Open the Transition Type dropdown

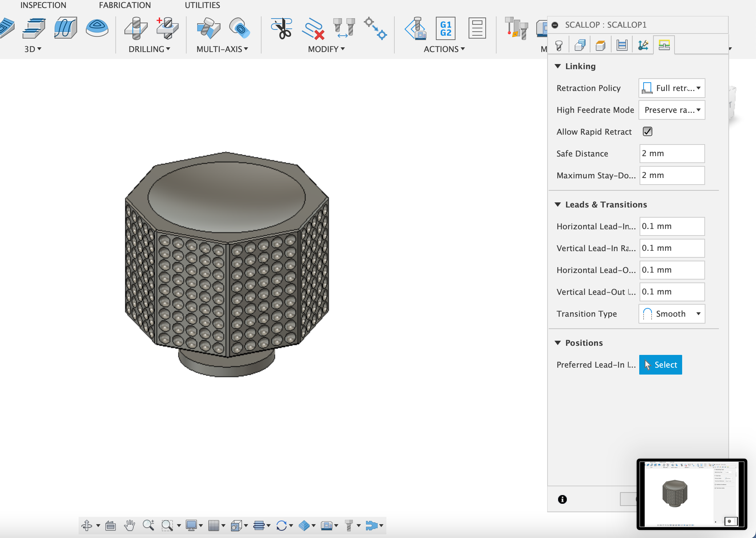[x=672, y=314]
